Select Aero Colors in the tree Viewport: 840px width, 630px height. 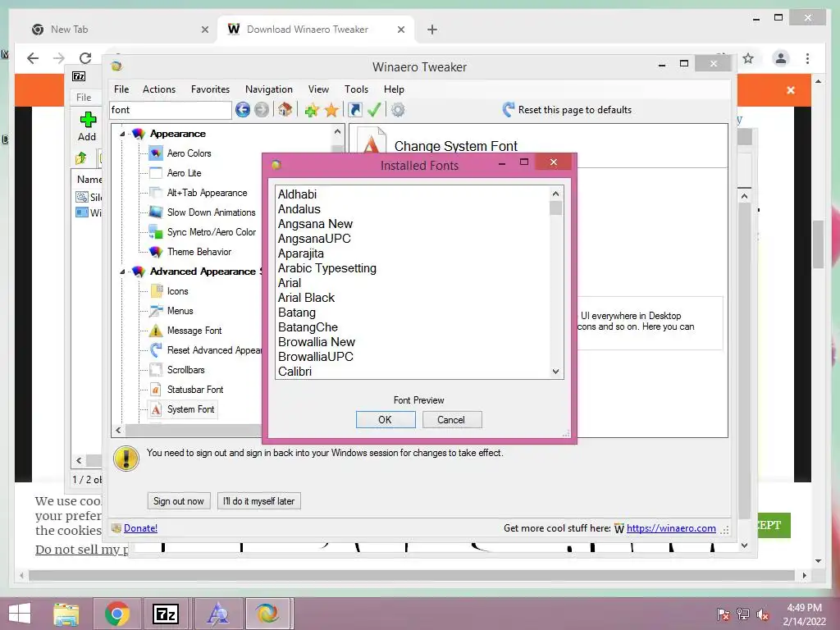point(189,153)
